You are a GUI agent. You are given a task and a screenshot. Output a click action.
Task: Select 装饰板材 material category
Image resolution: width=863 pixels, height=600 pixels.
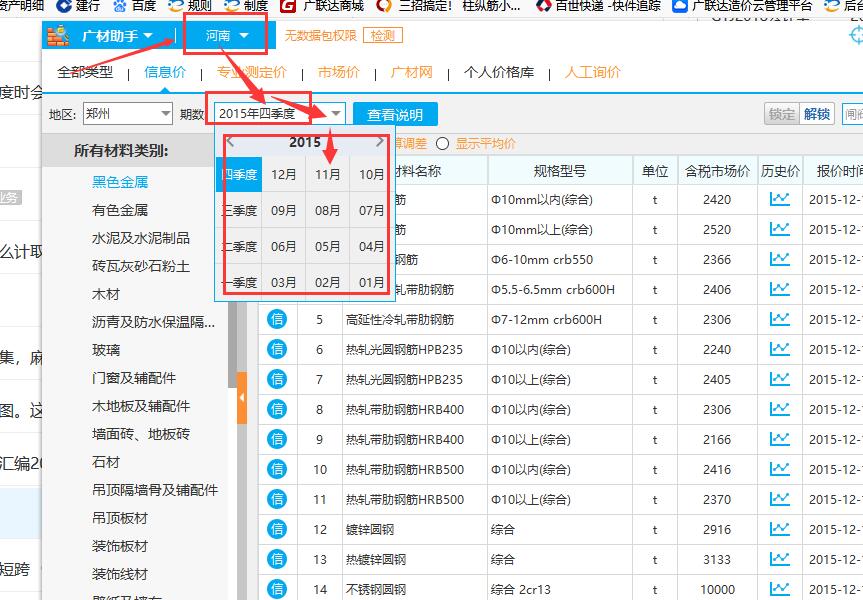(120, 546)
